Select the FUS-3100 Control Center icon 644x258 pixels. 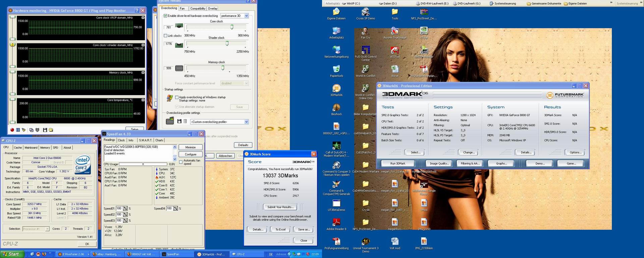click(366, 54)
